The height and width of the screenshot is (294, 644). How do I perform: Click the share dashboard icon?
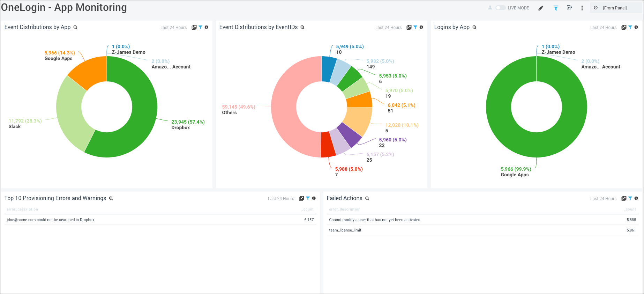pyautogui.click(x=569, y=8)
